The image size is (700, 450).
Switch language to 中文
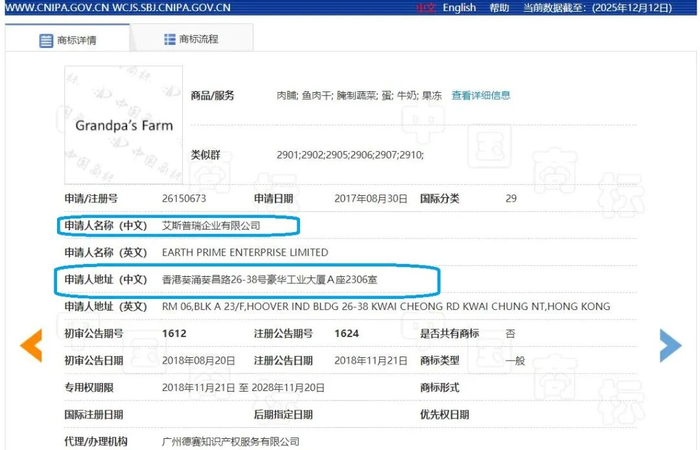tap(425, 8)
